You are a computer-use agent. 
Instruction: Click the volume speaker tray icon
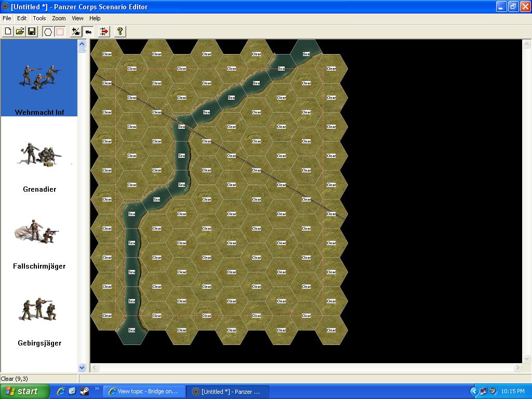[x=493, y=391]
